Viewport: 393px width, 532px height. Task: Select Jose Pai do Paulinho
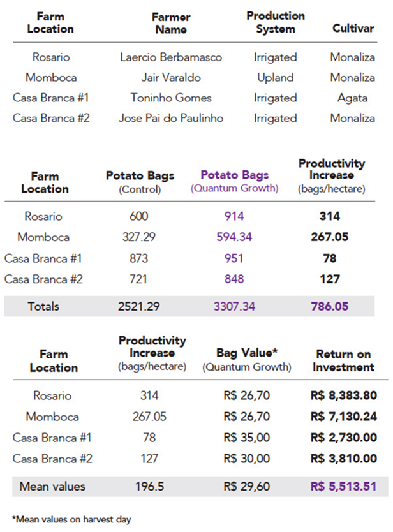tap(171, 119)
